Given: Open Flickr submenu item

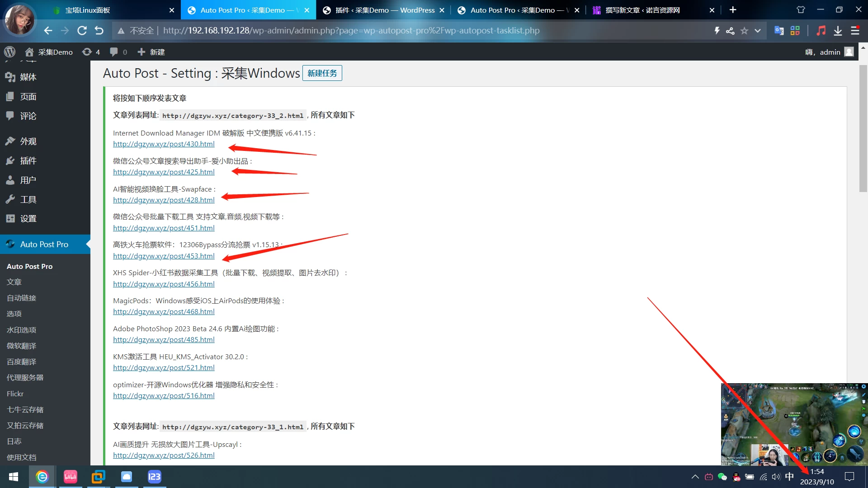Looking at the screenshot, I should (15, 394).
